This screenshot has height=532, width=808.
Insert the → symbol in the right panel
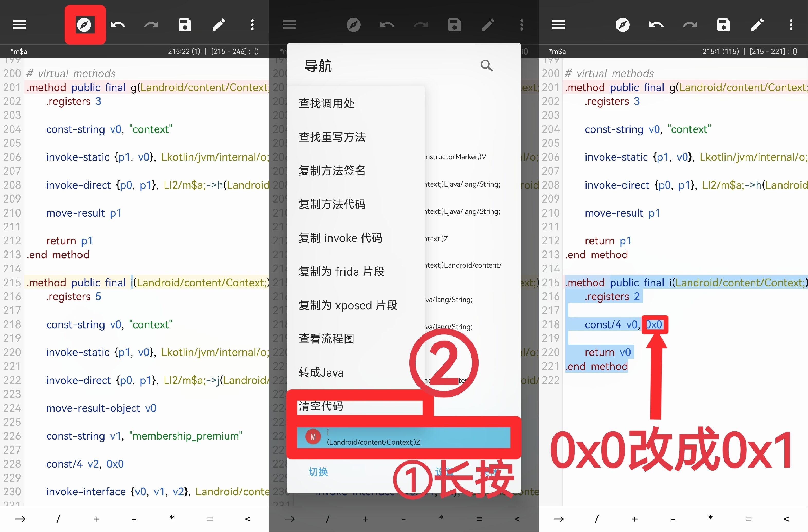pos(559,519)
